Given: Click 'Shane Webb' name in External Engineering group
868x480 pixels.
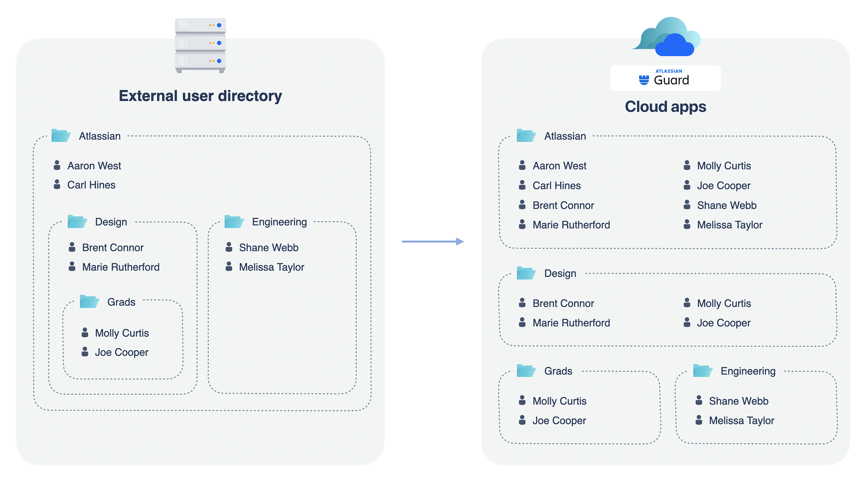Looking at the screenshot, I should pyautogui.click(x=268, y=247).
